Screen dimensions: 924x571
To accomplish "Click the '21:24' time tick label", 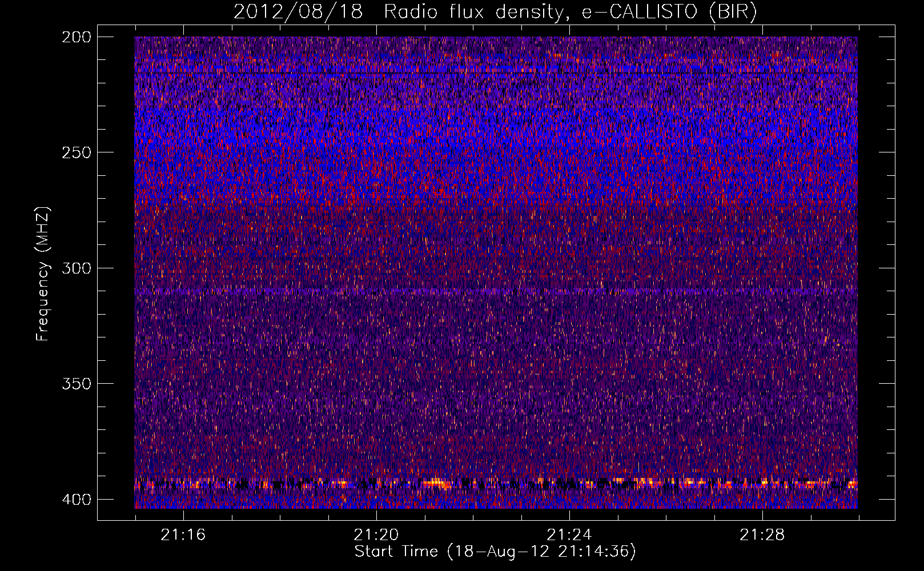I will point(569,535).
